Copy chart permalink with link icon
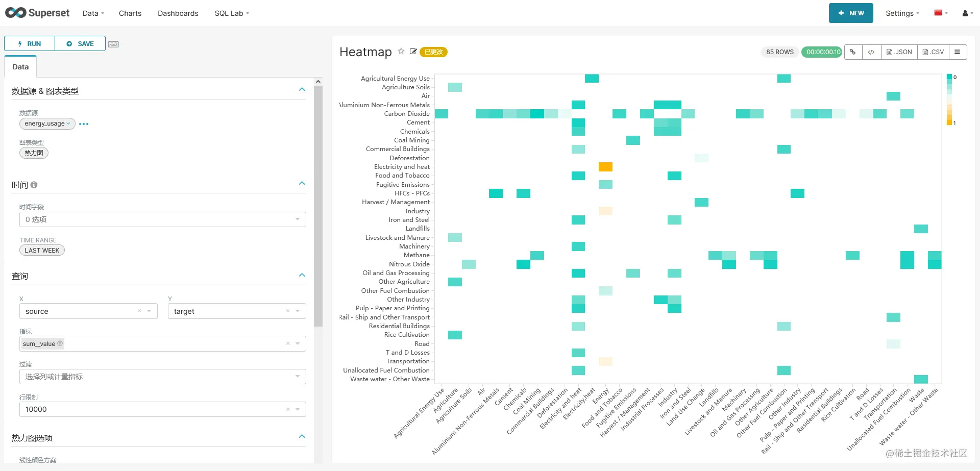The image size is (980, 471). click(x=853, y=52)
